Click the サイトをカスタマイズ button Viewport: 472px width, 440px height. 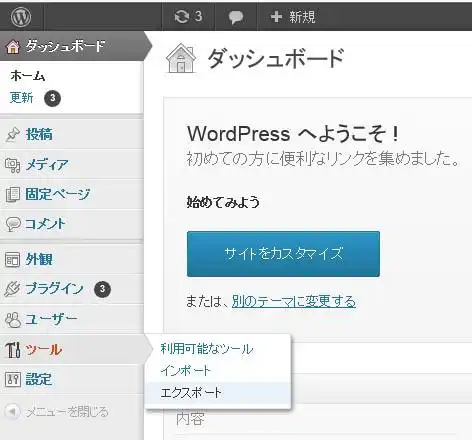[283, 254]
